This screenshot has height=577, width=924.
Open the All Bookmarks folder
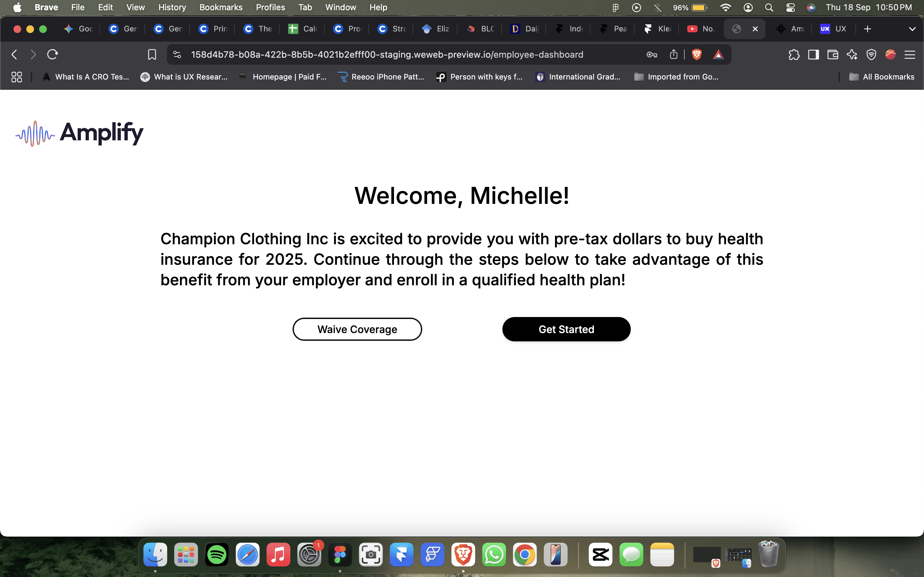[x=882, y=77]
